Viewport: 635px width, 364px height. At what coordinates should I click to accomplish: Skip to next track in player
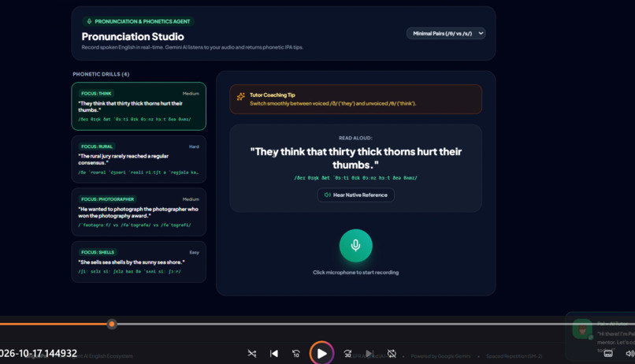(369, 354)
